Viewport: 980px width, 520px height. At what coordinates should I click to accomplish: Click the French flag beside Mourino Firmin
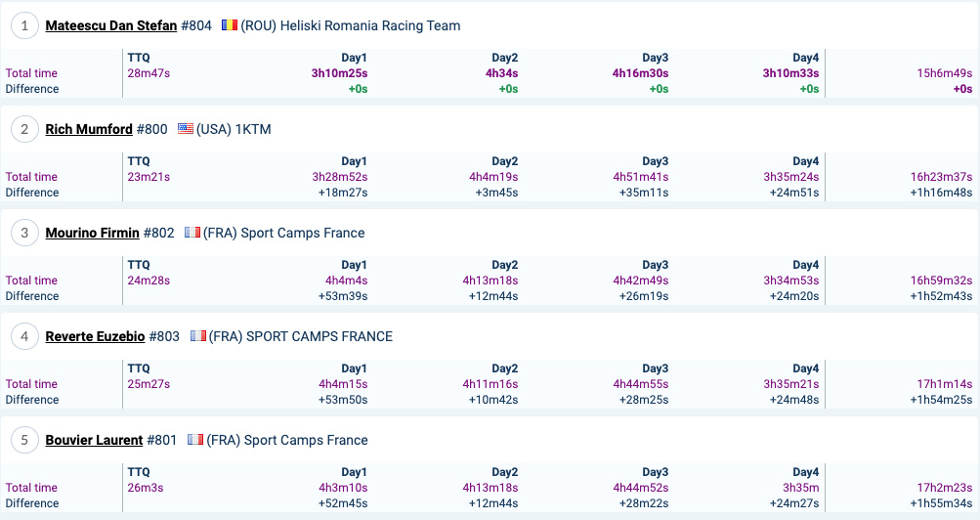(192, 233)
